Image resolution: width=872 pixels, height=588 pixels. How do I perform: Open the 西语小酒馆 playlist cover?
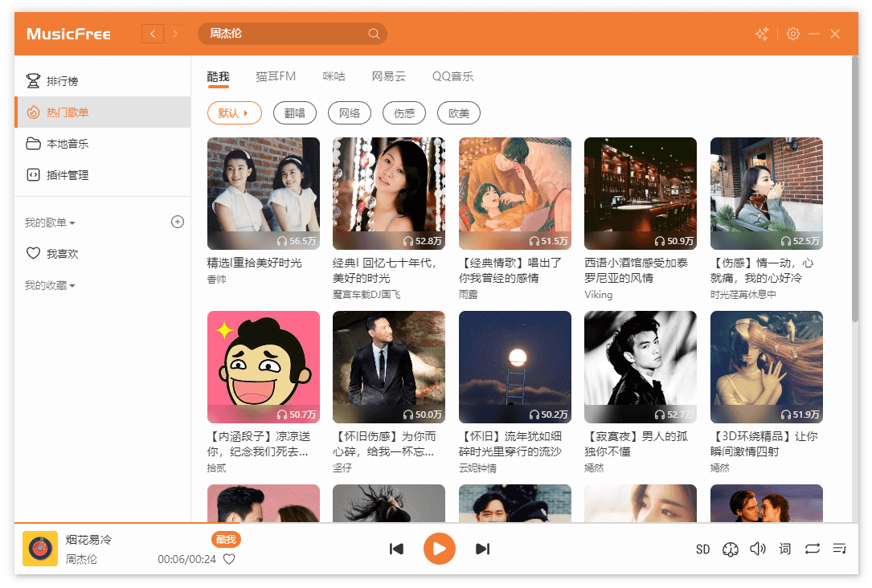tap(641, 194)
